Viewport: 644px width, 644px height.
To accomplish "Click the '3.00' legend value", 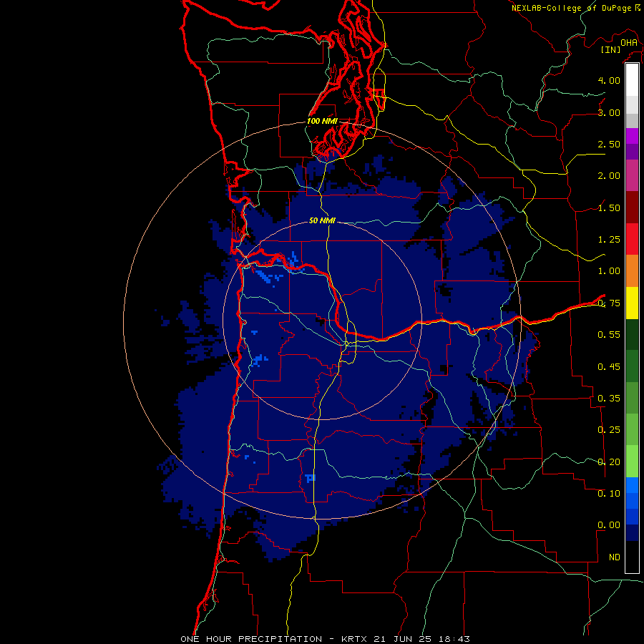I will click(609, 112).
